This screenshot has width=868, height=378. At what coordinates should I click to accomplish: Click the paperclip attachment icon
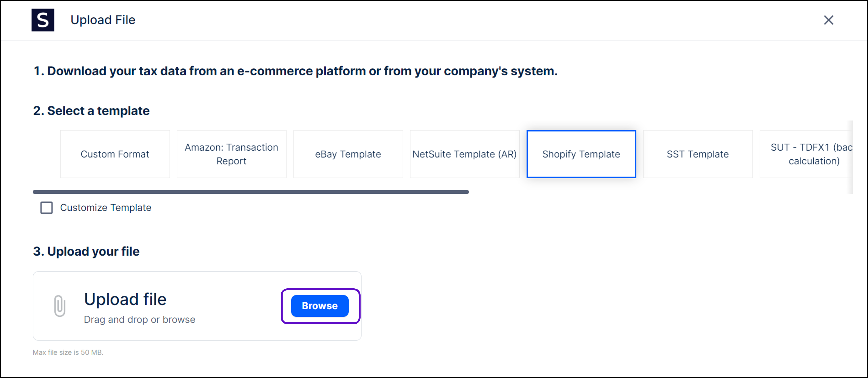[60, 306]
